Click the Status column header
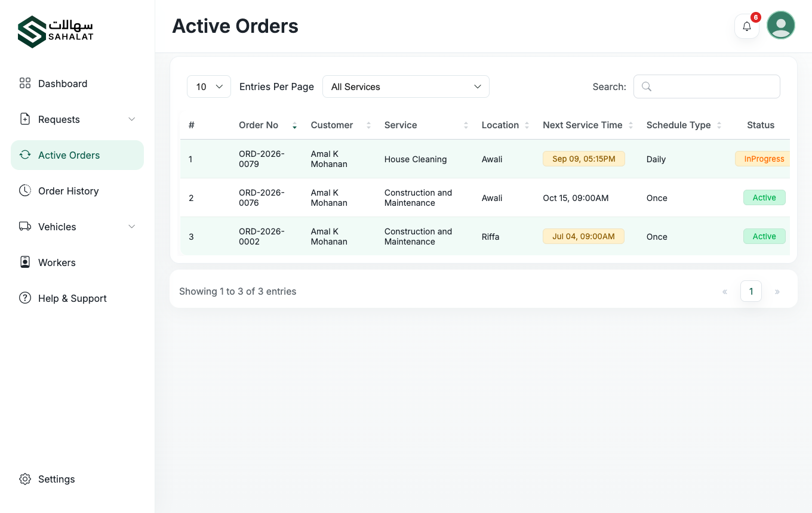The image size is (812, 513). [761, 125]
